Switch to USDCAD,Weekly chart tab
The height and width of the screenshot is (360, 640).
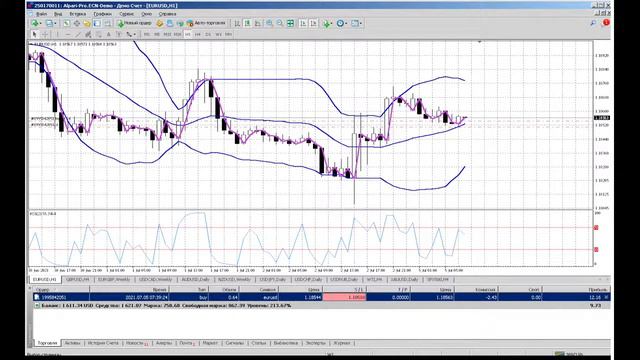coord(156,280)
